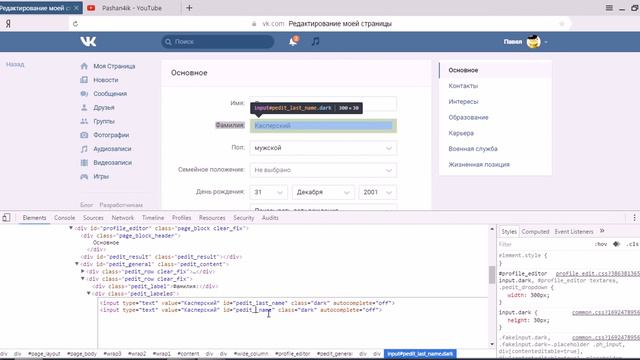Open the Жизненная позиция section
This screenshot has width=640, height=360.
pos(479,164)
